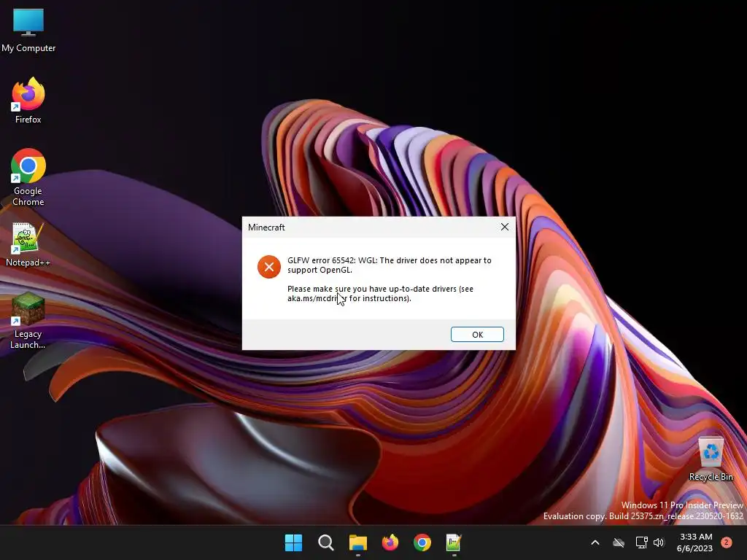Close the Minecraft error dialog
The image size is (747, 560).
point(505,227)
